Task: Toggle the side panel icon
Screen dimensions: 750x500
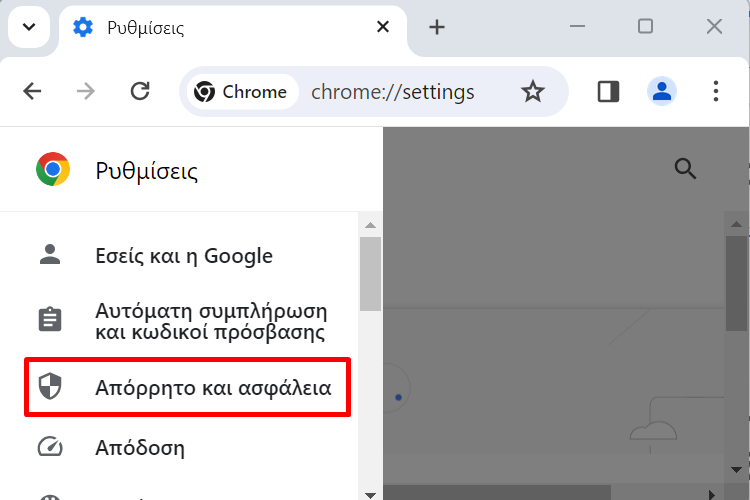Action: tap(608, 91)
